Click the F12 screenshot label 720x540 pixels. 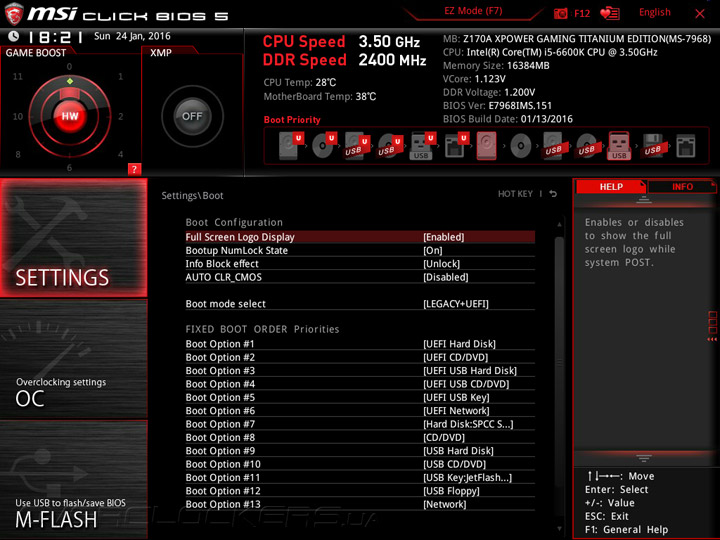coord(582,13)
